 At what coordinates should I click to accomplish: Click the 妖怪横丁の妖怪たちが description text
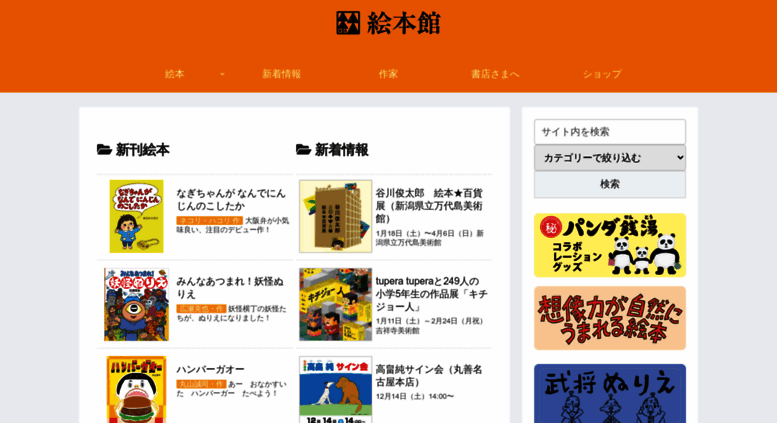(x=231, y=314)
